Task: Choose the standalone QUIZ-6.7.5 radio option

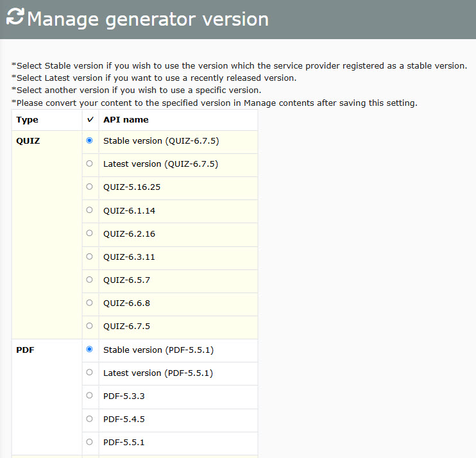Action: pos(89,326)
